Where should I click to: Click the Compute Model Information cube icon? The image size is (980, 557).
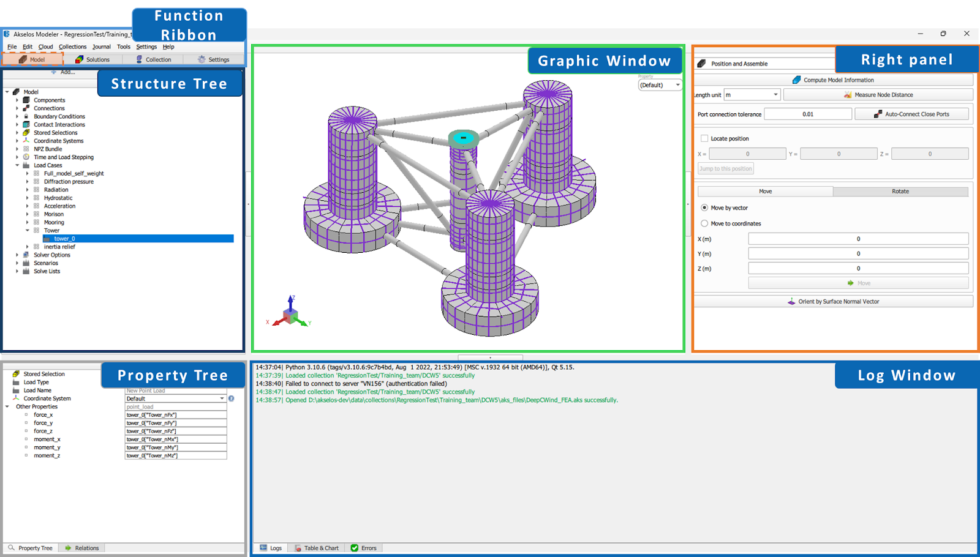[796, 80]
